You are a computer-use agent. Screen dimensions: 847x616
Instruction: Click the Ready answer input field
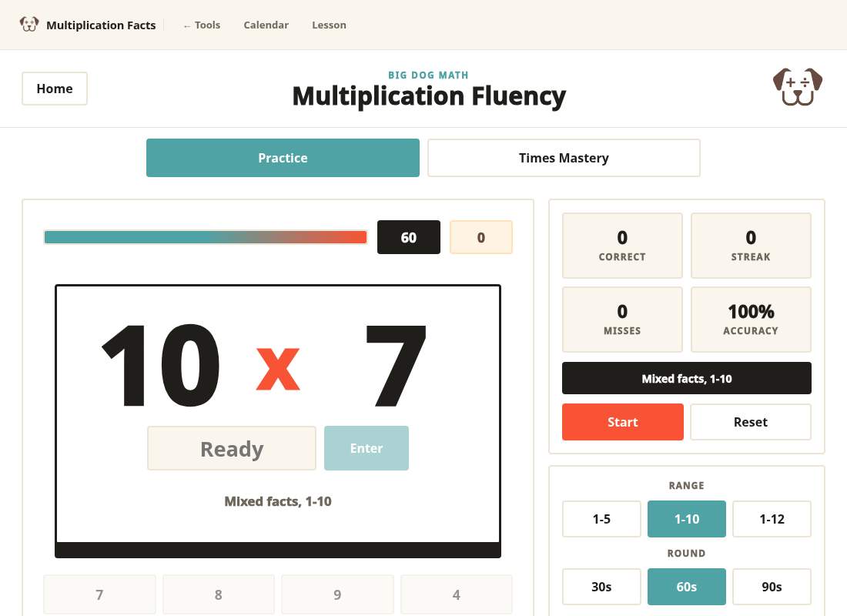[232, 448]
